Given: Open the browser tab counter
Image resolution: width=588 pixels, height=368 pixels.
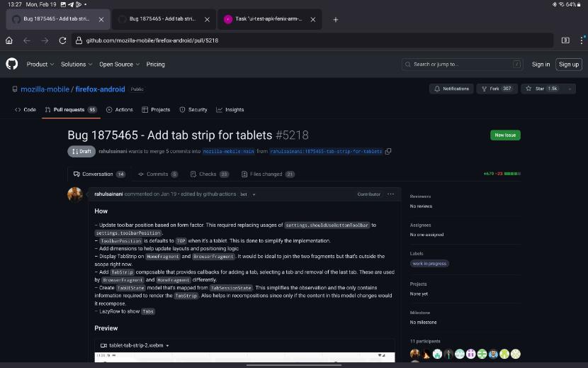Looking at the screenshot, I should tap(565, 40).
